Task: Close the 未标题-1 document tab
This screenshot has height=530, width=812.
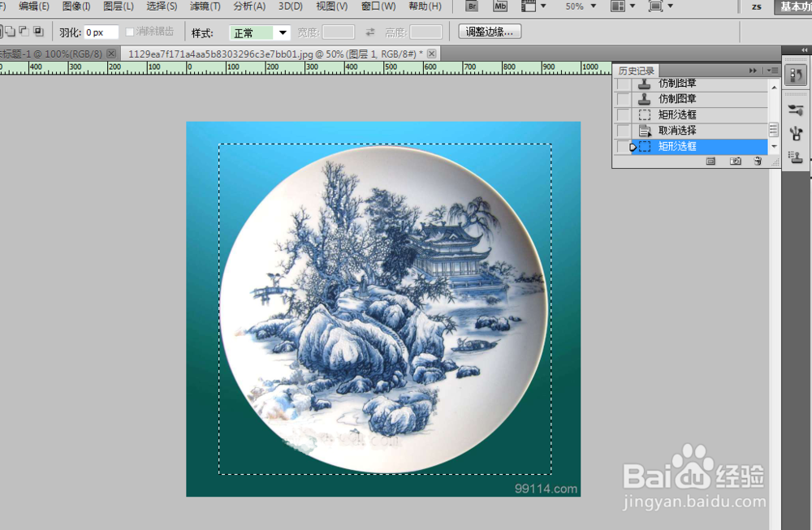Action: coord(111,54)
